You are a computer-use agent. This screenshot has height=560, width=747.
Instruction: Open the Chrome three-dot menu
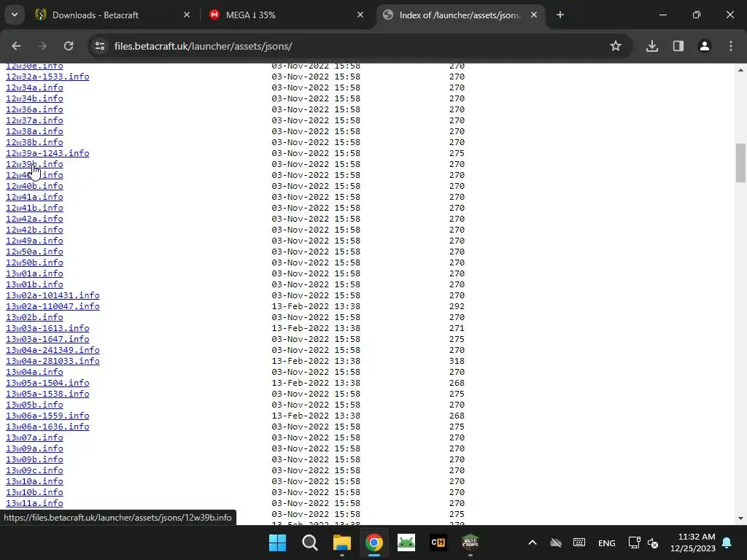(731, 46)
